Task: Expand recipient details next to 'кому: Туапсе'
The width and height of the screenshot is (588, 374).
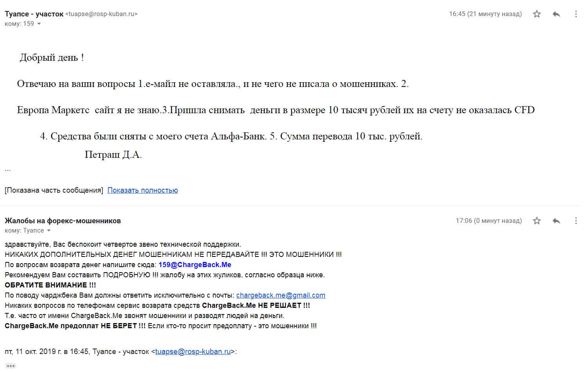Action: (x=49, y=231)
